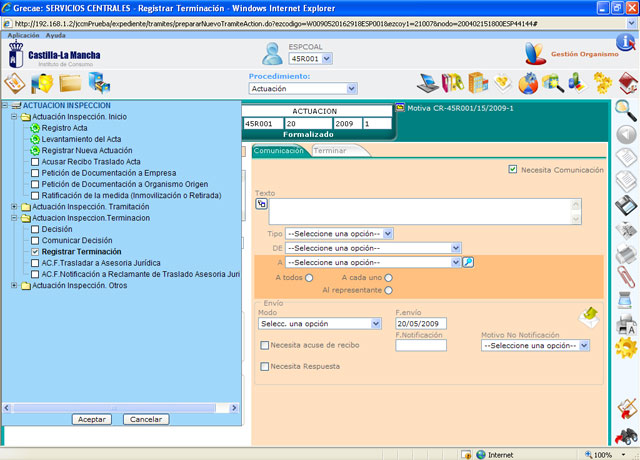The image size is (640, 460).
Task: Select the A cada uno radio button
Action: tap(388, 278)
